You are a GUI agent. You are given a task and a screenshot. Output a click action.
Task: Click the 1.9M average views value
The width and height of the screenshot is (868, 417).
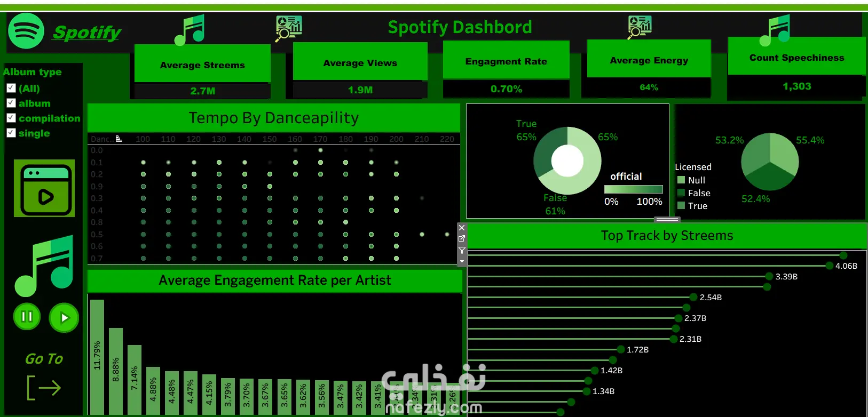pyautogui.click(x=360, y=90)
